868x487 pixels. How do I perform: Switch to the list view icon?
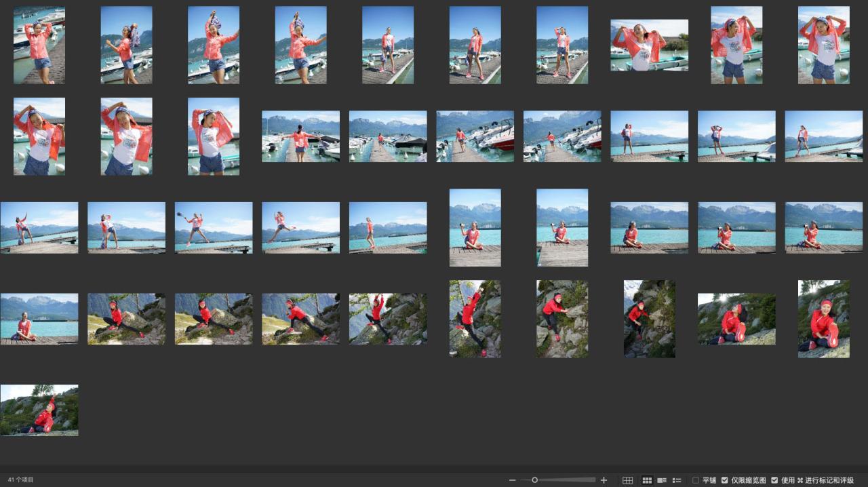[x=677, y=480]
